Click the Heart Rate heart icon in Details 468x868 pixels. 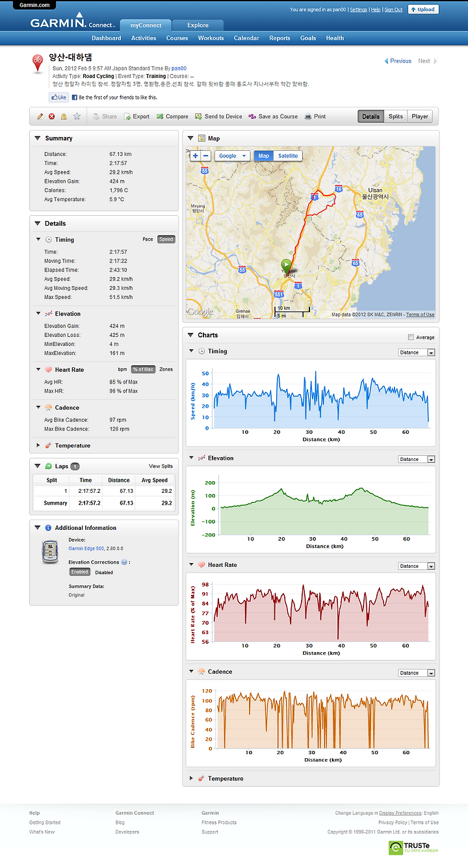coord(48,369)
